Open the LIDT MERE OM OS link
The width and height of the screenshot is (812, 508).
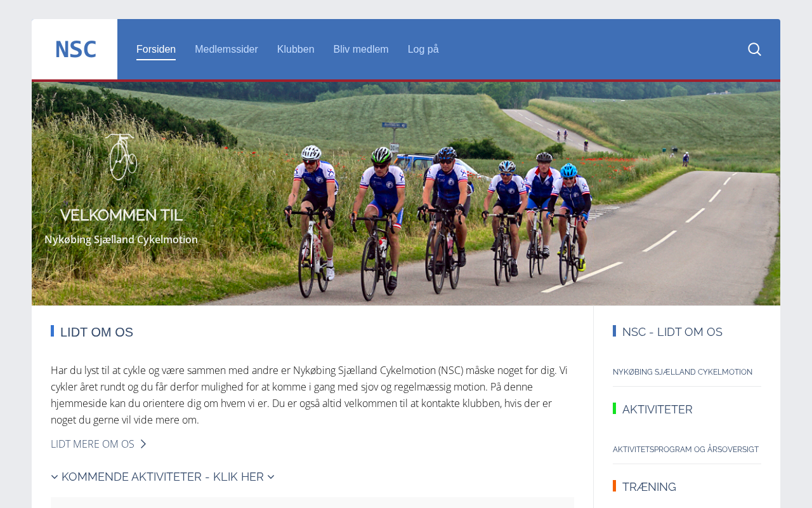pyautogui.click(x=93, y=444)
